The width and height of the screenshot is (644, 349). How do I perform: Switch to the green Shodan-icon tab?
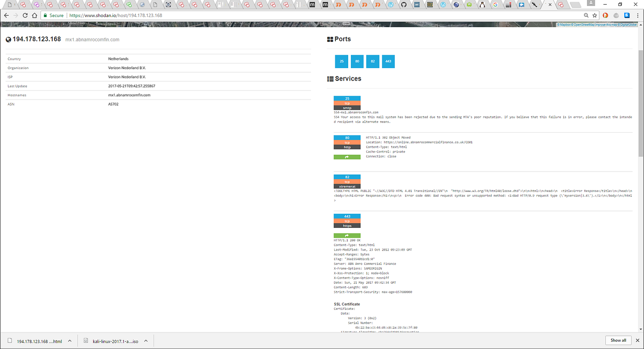129,5
